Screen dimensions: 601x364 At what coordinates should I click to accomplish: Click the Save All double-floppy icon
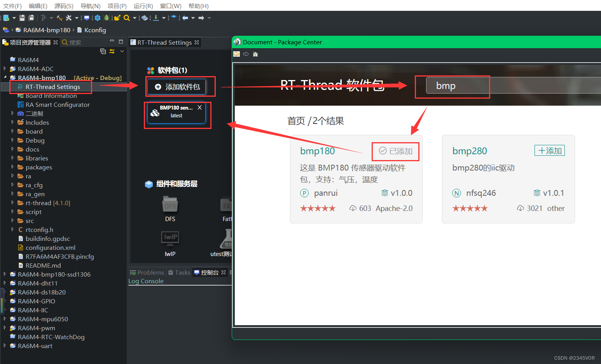(31, 18)
